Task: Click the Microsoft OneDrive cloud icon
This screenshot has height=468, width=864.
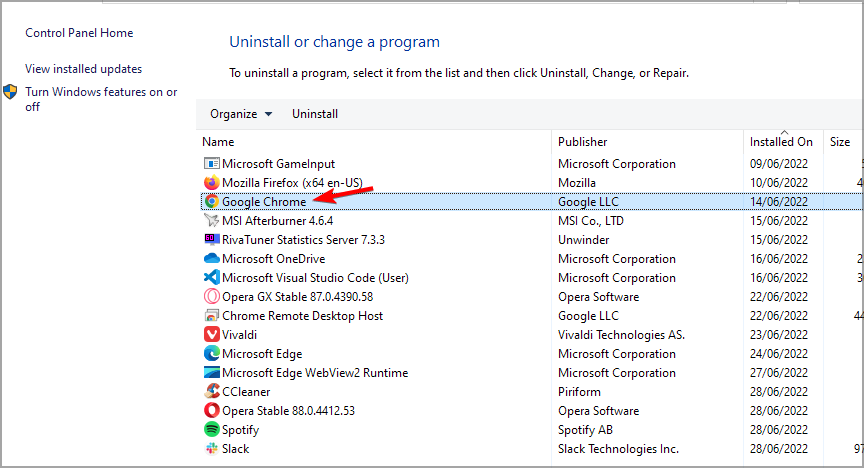Action: [x=212, y=259]
